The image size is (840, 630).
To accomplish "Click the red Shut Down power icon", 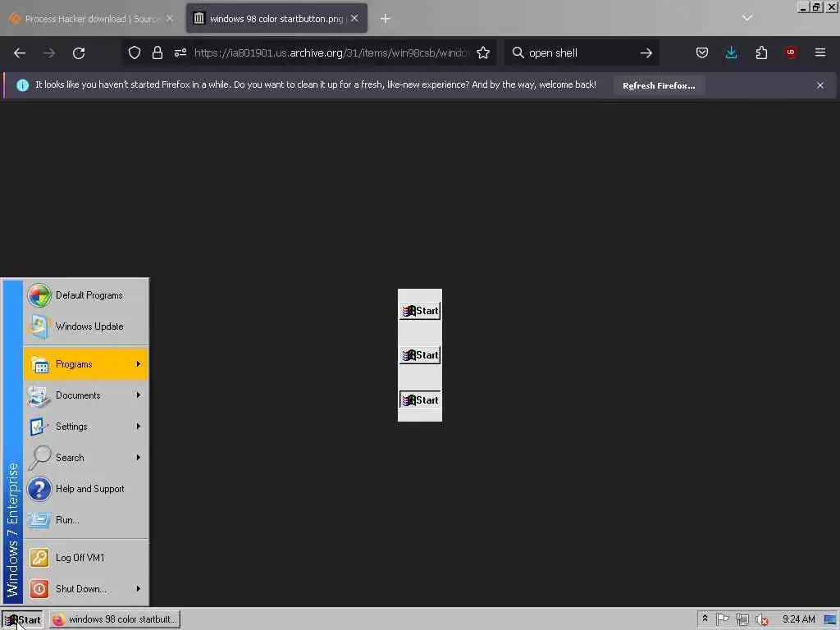I will [x=39, y=589].
